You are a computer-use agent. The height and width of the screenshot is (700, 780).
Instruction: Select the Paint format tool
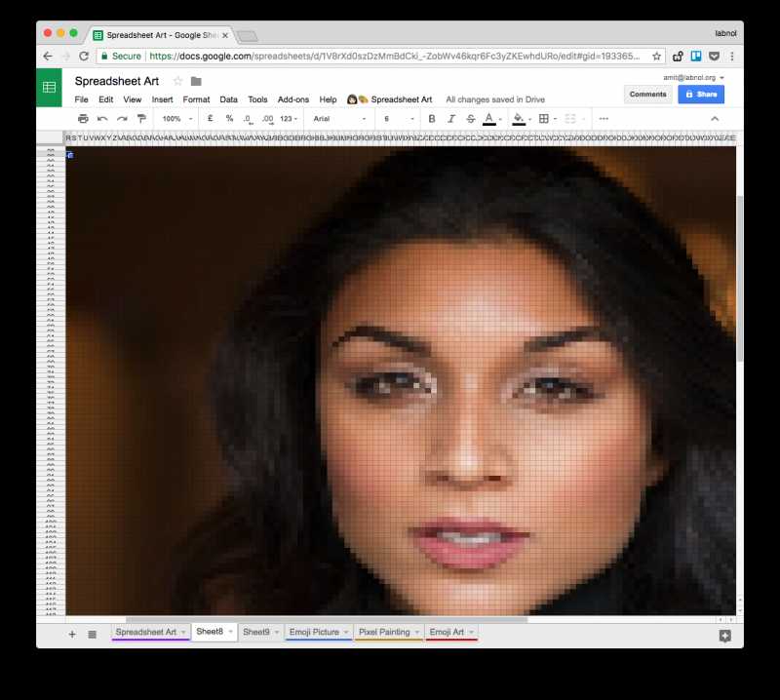pyautogui.click(x=139, y=118)
